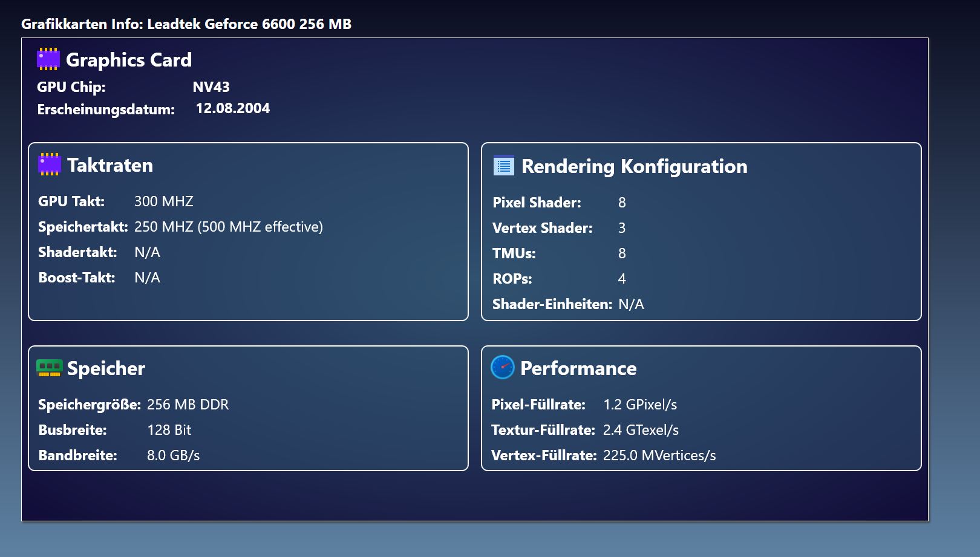The width and height of the screenshot is (980, 557).
Task: Click the Taktraten section heading
Action: (x=110, y=165)
